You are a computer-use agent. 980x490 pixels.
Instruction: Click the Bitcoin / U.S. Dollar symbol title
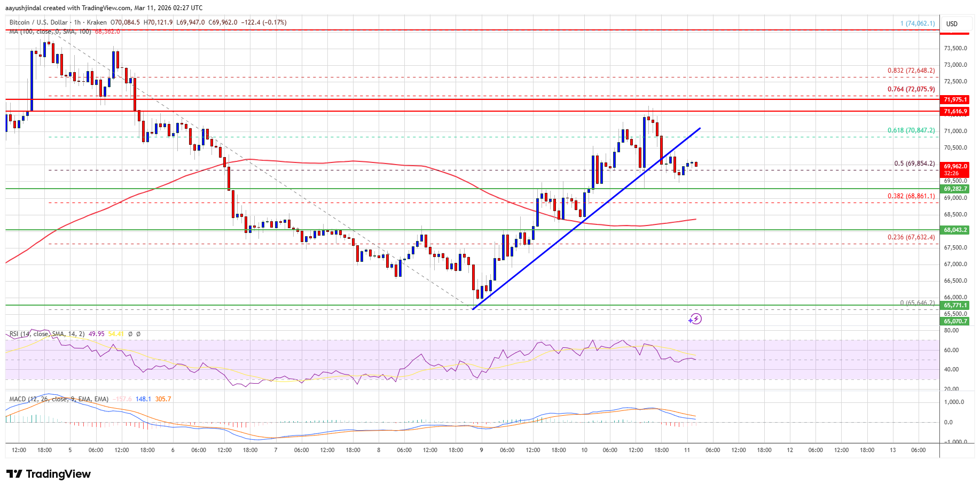(x=38, y=22)
